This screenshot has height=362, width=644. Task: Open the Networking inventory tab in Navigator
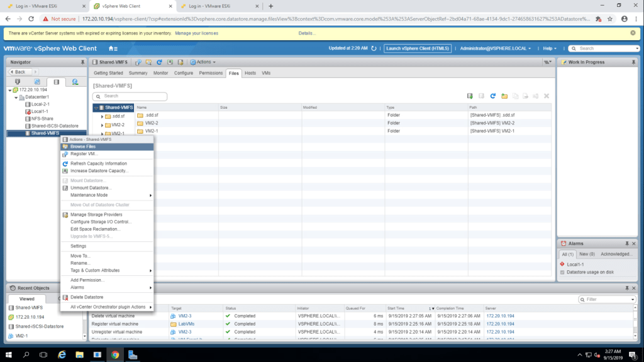pyautogui.click(x=75, y=82)
